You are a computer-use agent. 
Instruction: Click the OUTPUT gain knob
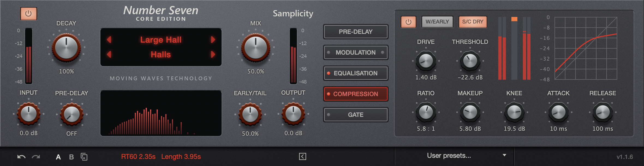(x=293, y=114)
